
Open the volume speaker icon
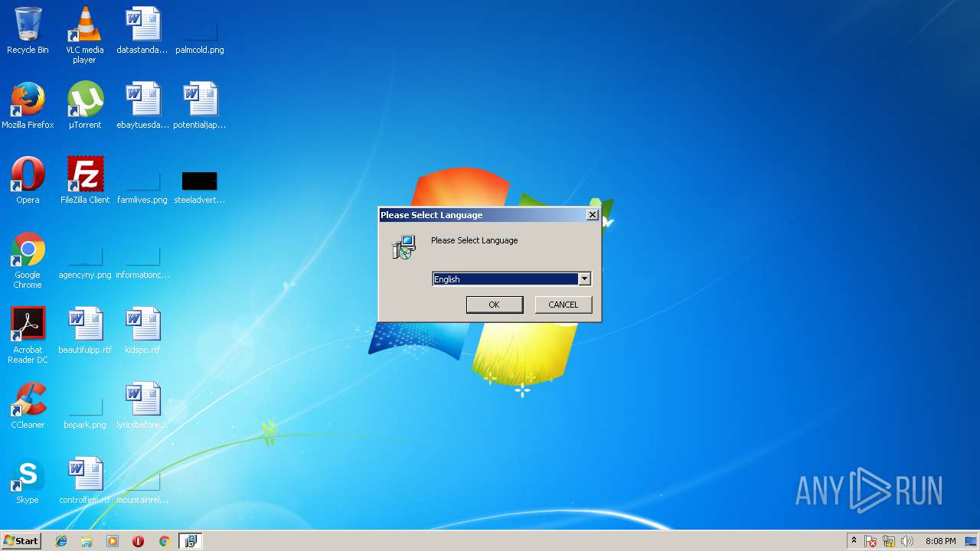(x=907, y=541)
